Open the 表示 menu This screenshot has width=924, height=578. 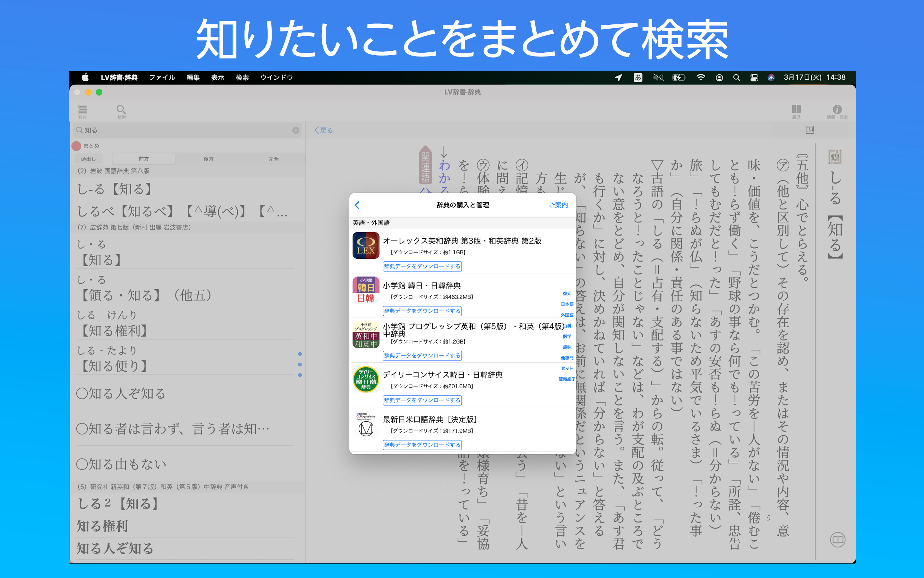(218, 77)
